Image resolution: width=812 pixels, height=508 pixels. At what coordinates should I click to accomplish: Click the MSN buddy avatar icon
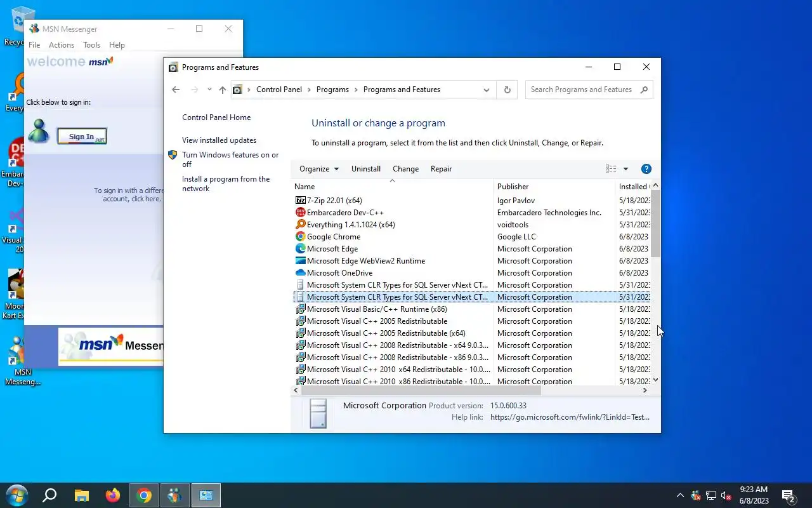pos(39,131)
